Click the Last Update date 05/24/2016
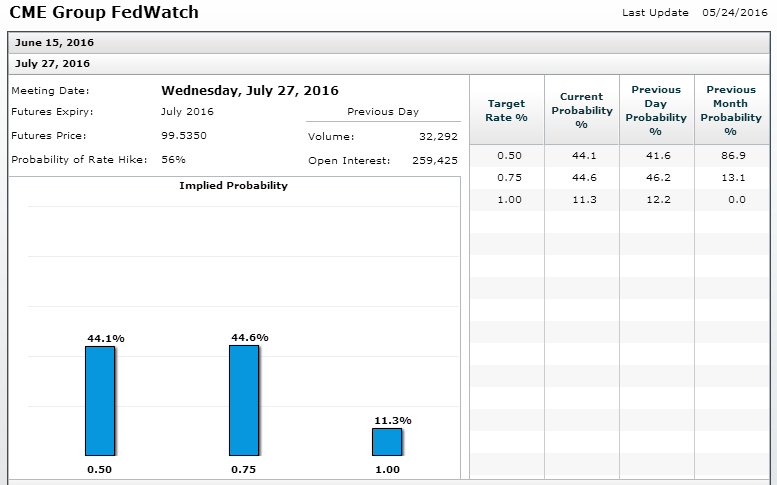This screenshot has width=777, height=485. coord(735,13)
